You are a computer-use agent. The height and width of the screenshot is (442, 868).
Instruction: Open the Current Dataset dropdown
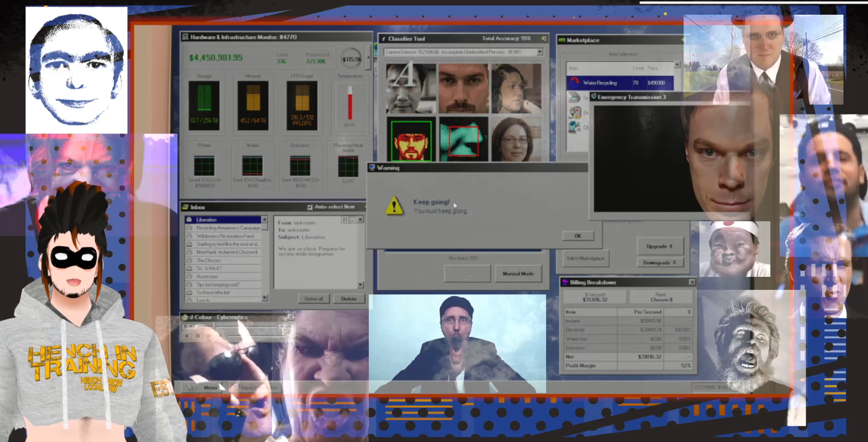point(540,52)
